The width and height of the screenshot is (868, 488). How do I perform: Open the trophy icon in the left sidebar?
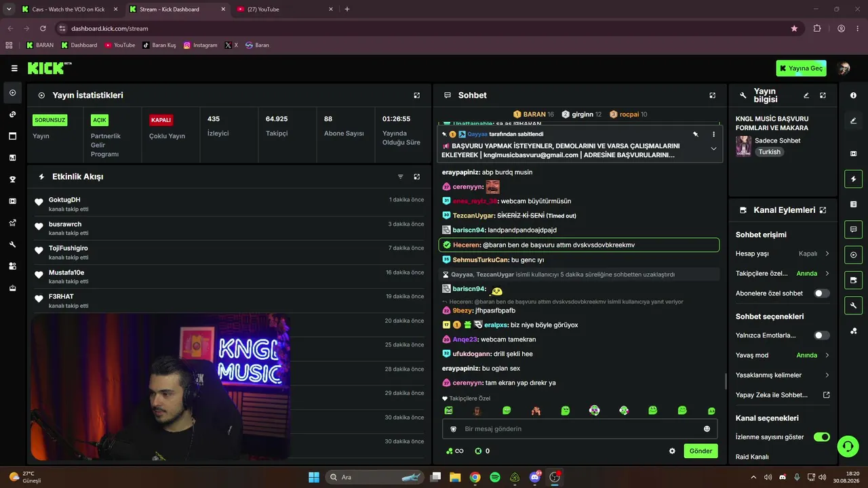pyautogui.click(x=12, y=180)
